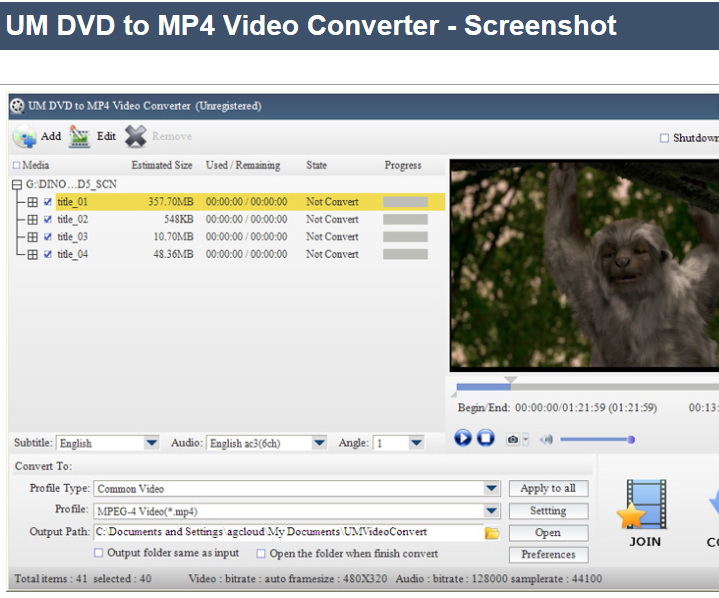Viewport: 719px width, 598px height.
Task: Click the Used / Remaining column header
Action: tap(243, 165)
